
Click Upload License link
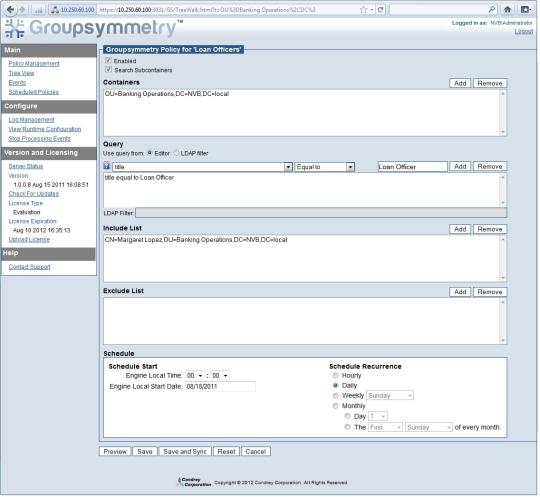[29, 239]
